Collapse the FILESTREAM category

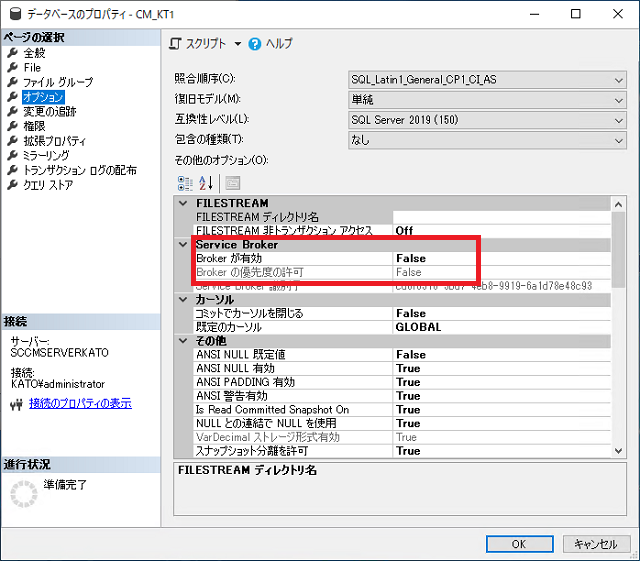point(182,203)
